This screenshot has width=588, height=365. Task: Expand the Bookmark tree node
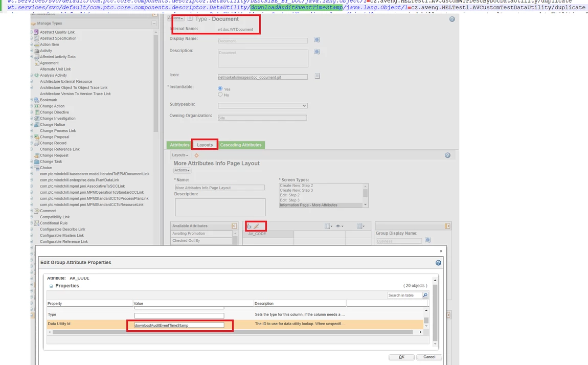[32, 100]
